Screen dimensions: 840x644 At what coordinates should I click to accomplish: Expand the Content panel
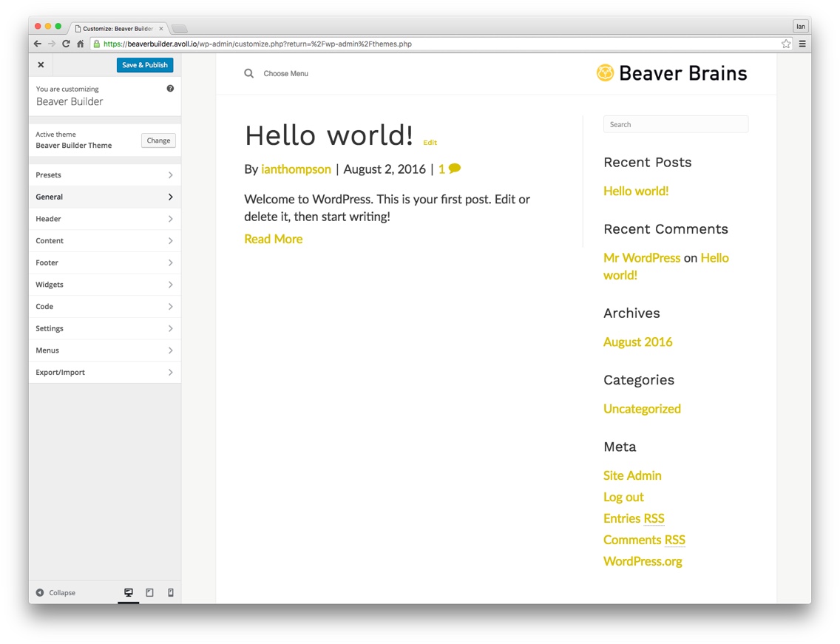(x=105, y=241)
